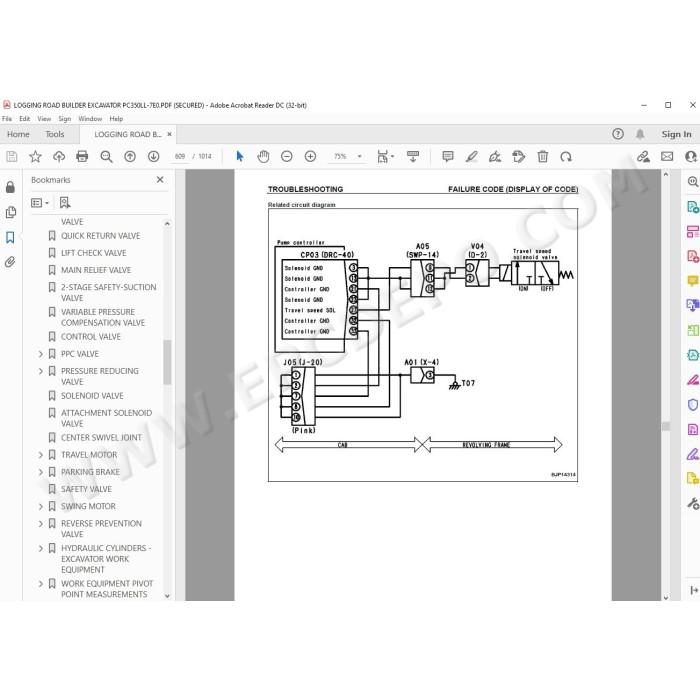Open the Attachments paperclip panel
Viewport: 700px width, 700px height.
pos(10,262)
